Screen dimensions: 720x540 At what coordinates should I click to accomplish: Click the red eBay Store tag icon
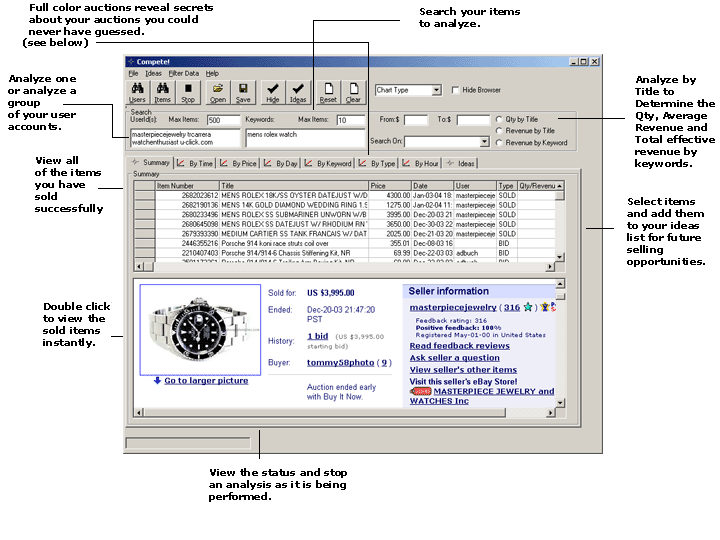pos(421,391)
